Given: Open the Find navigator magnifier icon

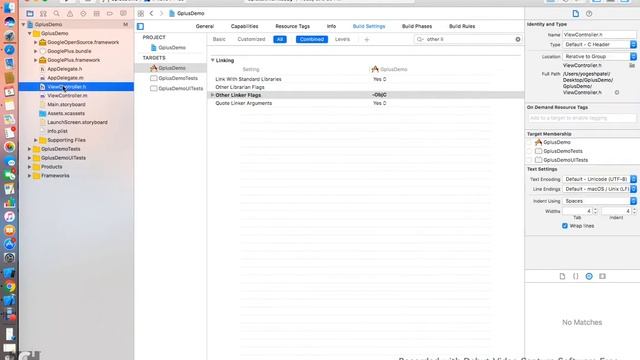Looking at the screenshot, I should click(x=57, y=13).
